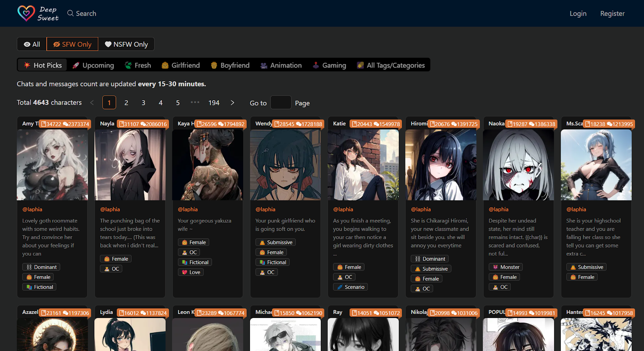This screenshot has height=351, width=644.
Task: Click Submissive tag on Wendy card
Action: click(x=276, y=242)
